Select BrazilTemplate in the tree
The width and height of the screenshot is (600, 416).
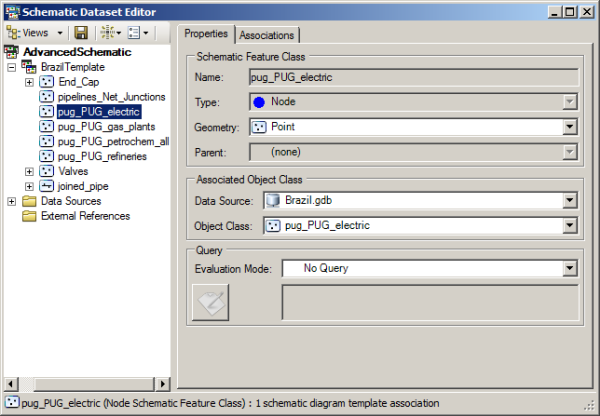click(73, 67)
